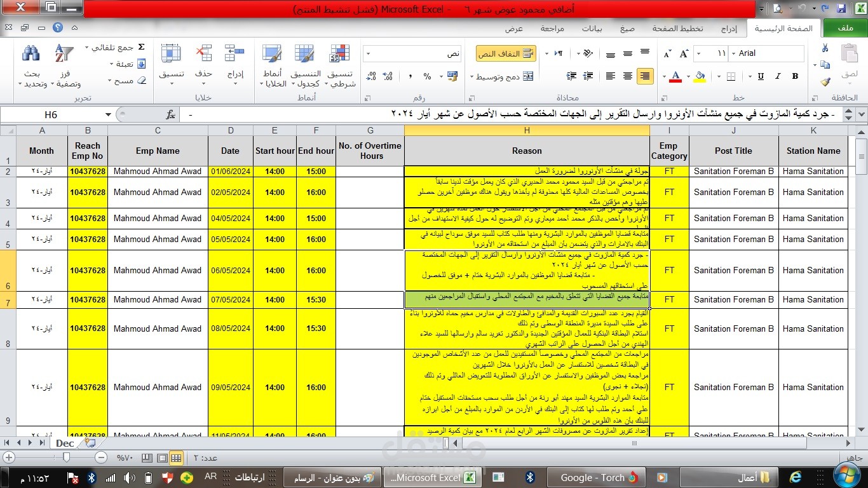This screenshot has height=488, width=868.
Task: Open Find and Select (بحث وتحديد)
Action: [x=32, y=66]
